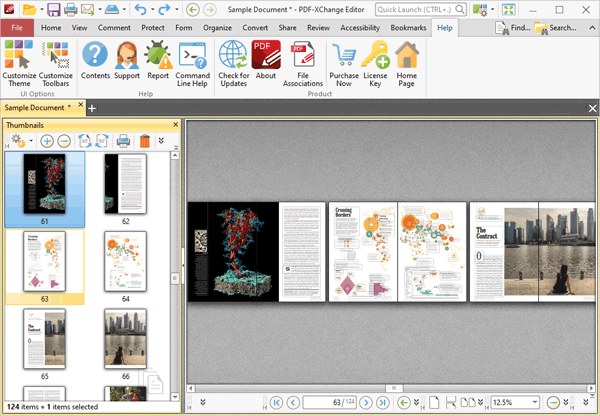
Task: Enable continuous page layout
Action: (x=451, y=402)
